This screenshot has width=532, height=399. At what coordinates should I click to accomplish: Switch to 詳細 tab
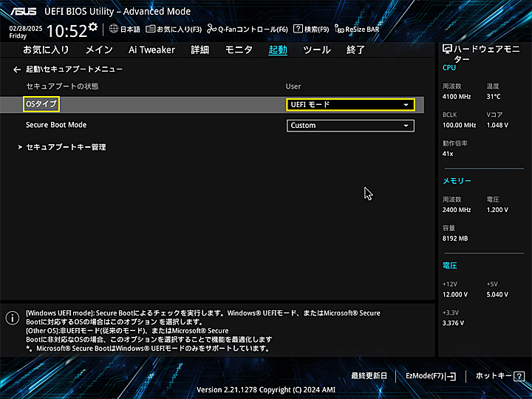pos(199,50)
